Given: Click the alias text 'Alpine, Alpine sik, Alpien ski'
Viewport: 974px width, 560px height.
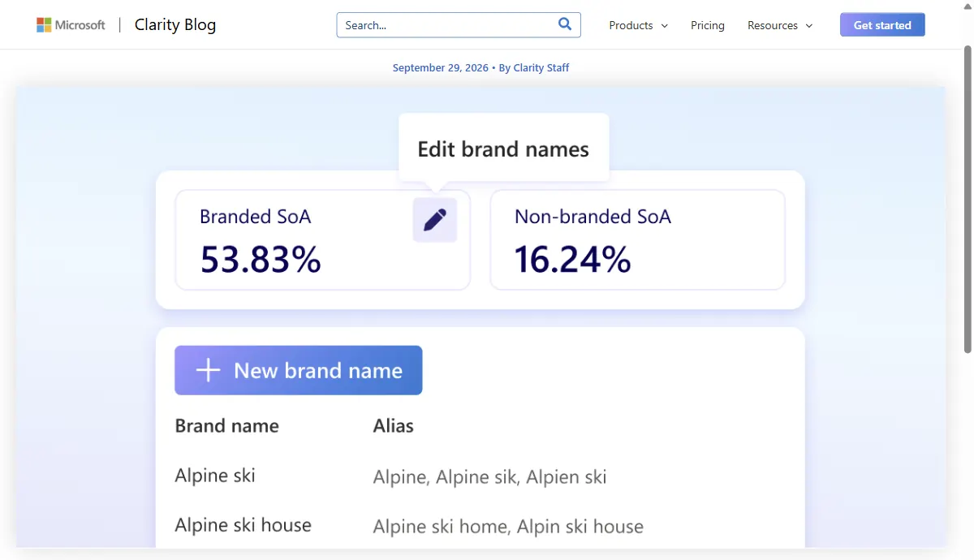Looking at the screenshot, I should pos(489,477).
